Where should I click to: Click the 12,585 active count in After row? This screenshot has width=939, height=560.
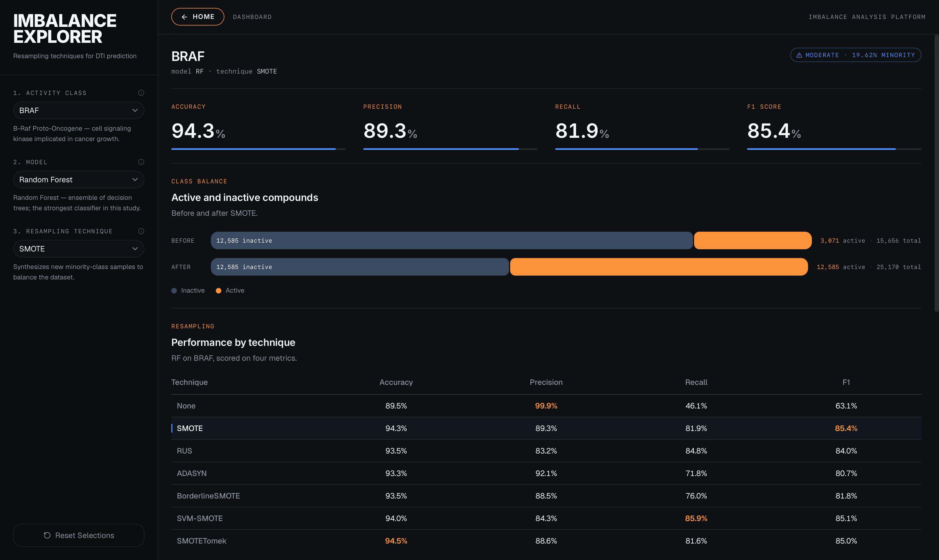pyautogui.click(x=828, y=267)
